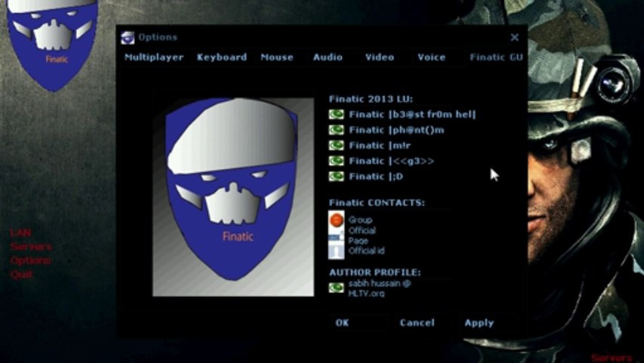Click LAN in the main menu
644x363 pixels.
point(21,233)
